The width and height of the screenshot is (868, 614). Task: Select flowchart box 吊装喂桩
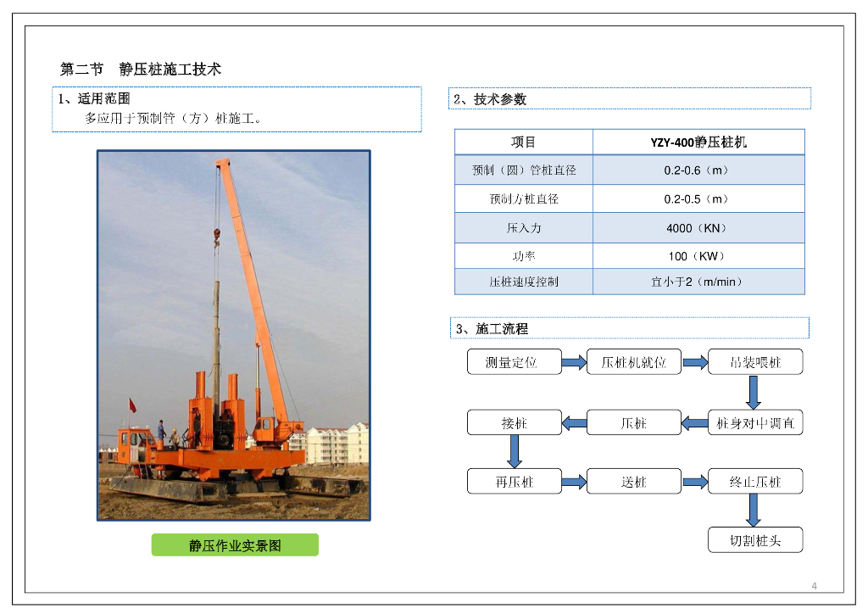755,362
